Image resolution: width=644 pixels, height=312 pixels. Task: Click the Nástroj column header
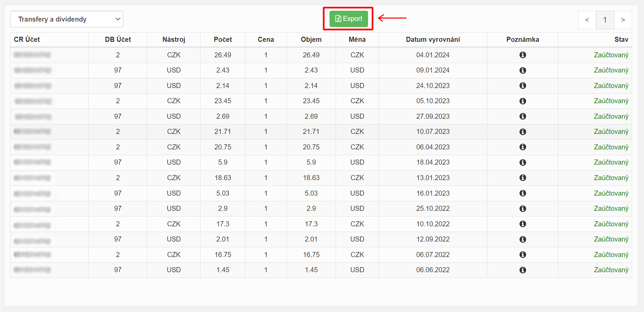174,39
